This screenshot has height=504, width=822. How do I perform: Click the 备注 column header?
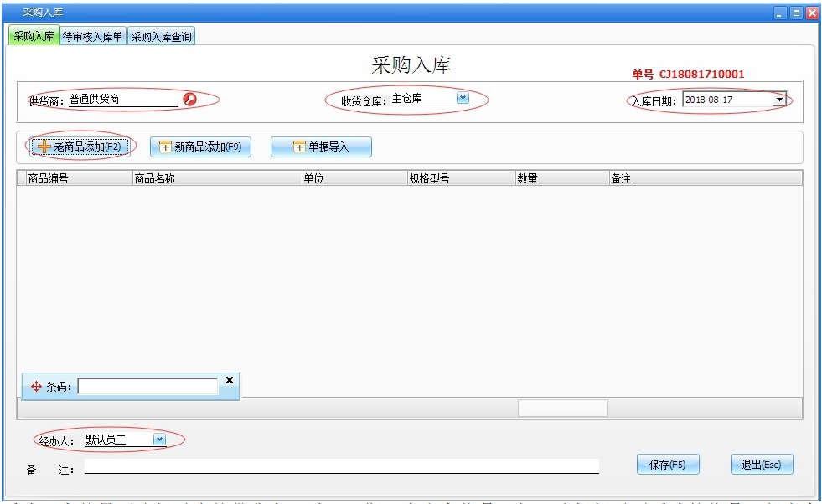tap(706, 178)
